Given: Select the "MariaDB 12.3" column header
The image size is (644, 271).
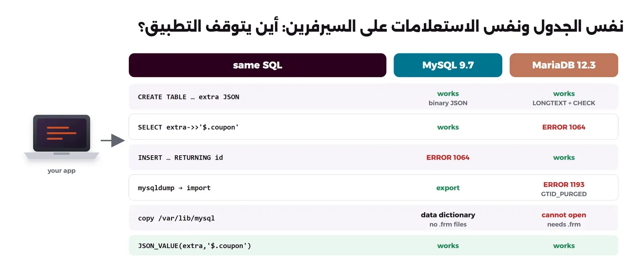Looking at the screenshot, I should 564,65.
